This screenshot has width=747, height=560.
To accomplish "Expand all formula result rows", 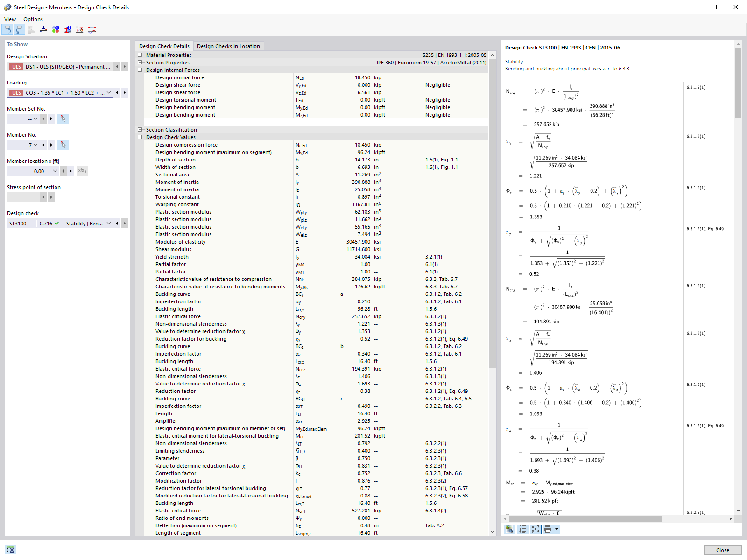I will (521, 529).
